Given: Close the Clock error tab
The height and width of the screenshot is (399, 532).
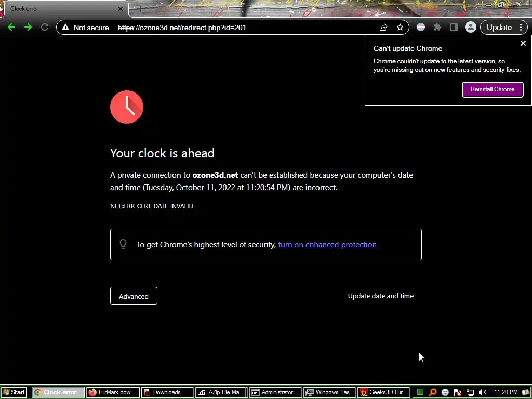Looking at the screenshot, I should [121, 9].
